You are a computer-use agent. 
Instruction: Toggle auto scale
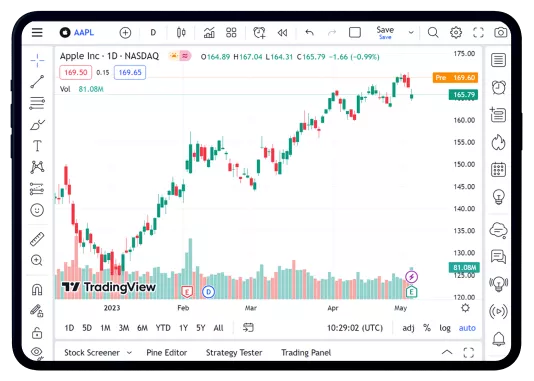(x=467, y=328)
